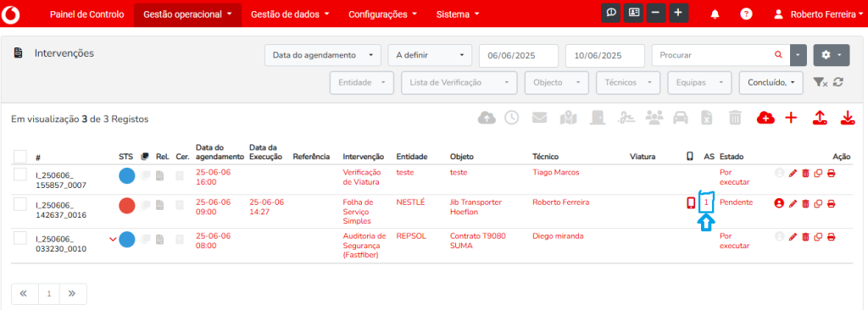Open the Técnicos filter dropdown

(628, 82)
